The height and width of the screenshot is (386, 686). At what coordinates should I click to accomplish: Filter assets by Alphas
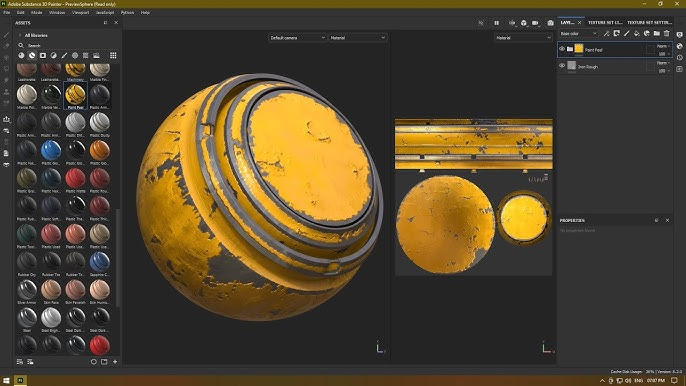(x=75, y=56)
